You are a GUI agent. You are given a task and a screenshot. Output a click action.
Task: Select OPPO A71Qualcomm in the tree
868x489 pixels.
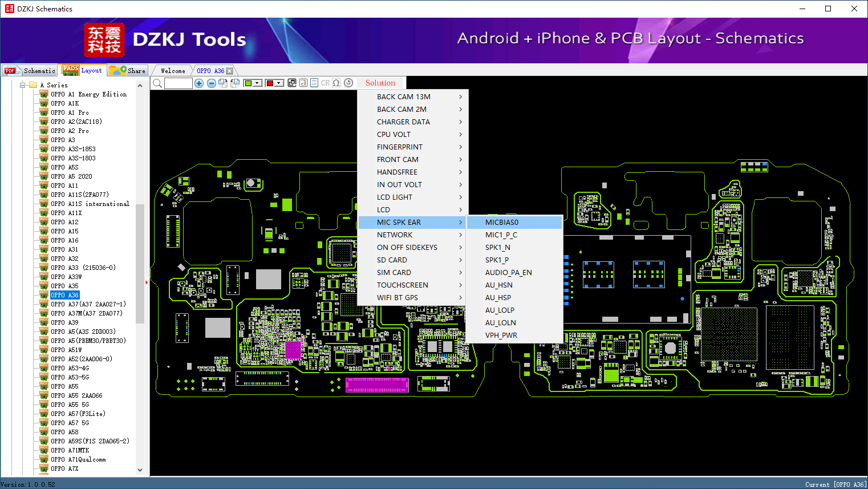coord(78,459)
